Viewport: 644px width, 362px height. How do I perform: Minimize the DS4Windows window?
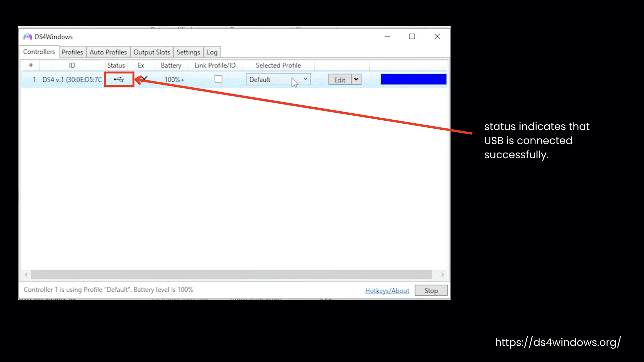[387, 37]
